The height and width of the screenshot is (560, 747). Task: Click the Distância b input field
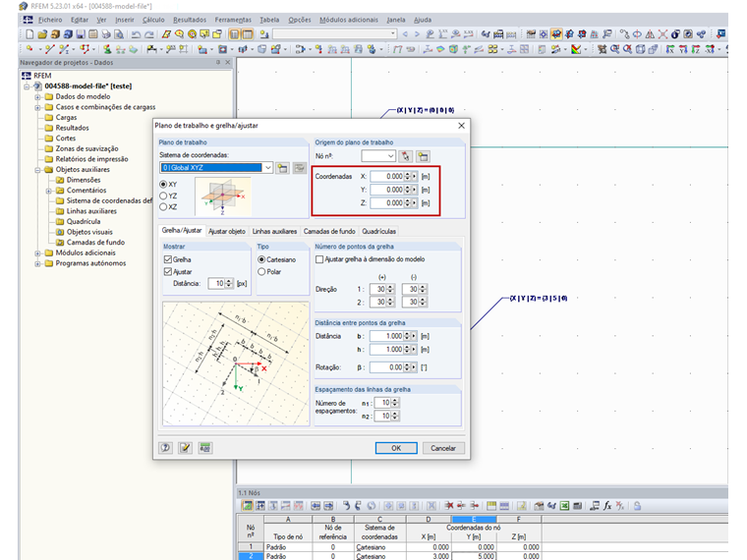coord(386,336)
